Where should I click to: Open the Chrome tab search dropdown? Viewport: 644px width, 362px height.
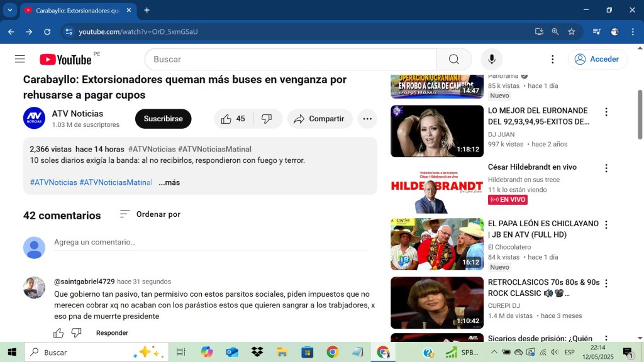pyautogui.click(x=10, y=10)
